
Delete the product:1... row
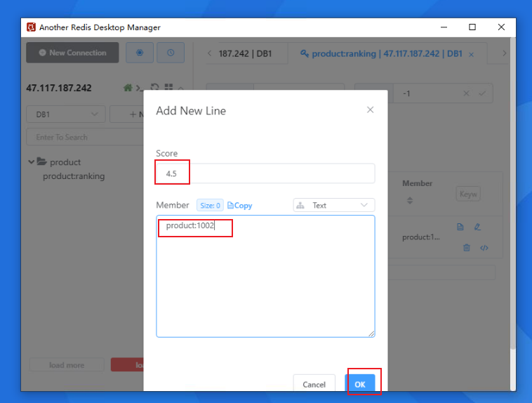[x=467, y=248]
